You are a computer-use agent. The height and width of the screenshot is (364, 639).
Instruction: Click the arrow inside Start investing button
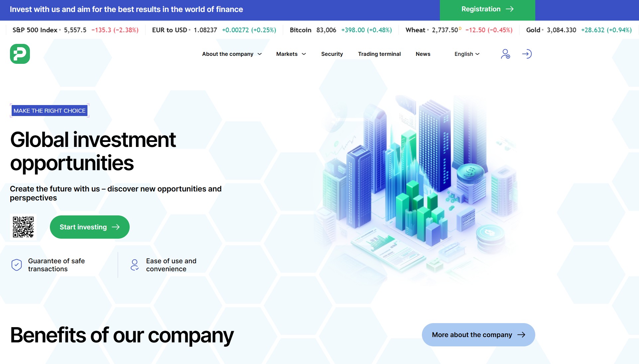pyautogui.click(x=116, y=227)
